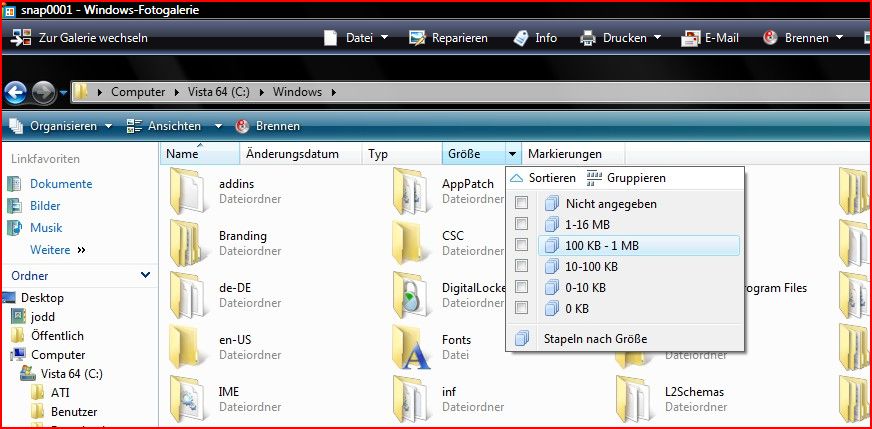Sort by the Name column header

pyautogui.click(x=199, y=154)
